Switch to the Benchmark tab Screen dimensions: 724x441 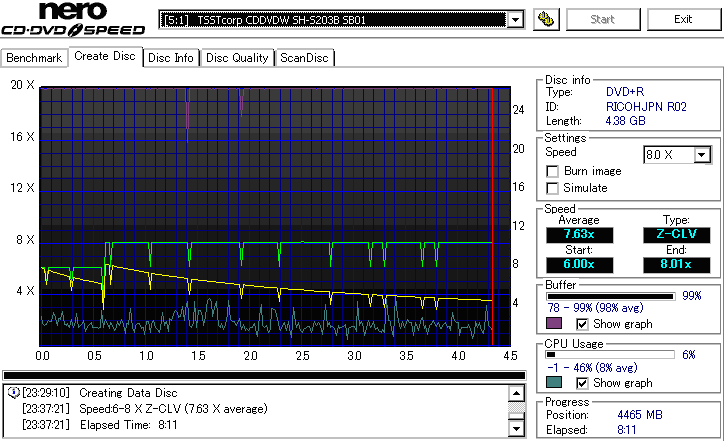34,58
